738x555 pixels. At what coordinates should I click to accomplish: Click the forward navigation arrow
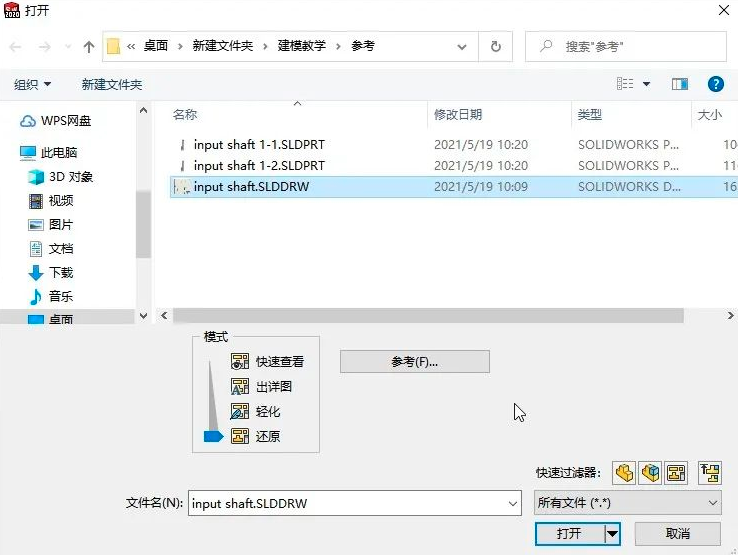coord(45,47)
